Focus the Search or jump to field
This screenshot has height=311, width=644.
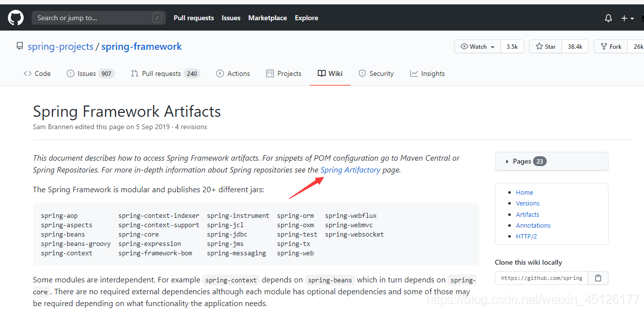(99, 18)
